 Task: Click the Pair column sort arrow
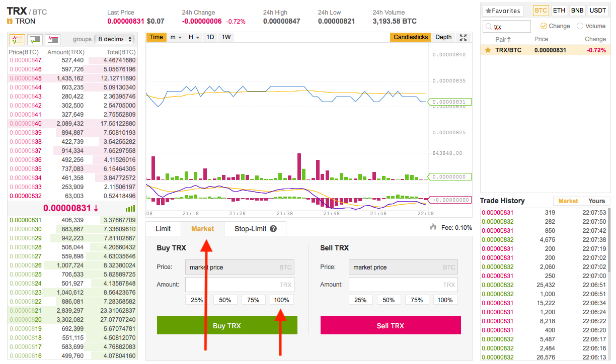(509, 39)
